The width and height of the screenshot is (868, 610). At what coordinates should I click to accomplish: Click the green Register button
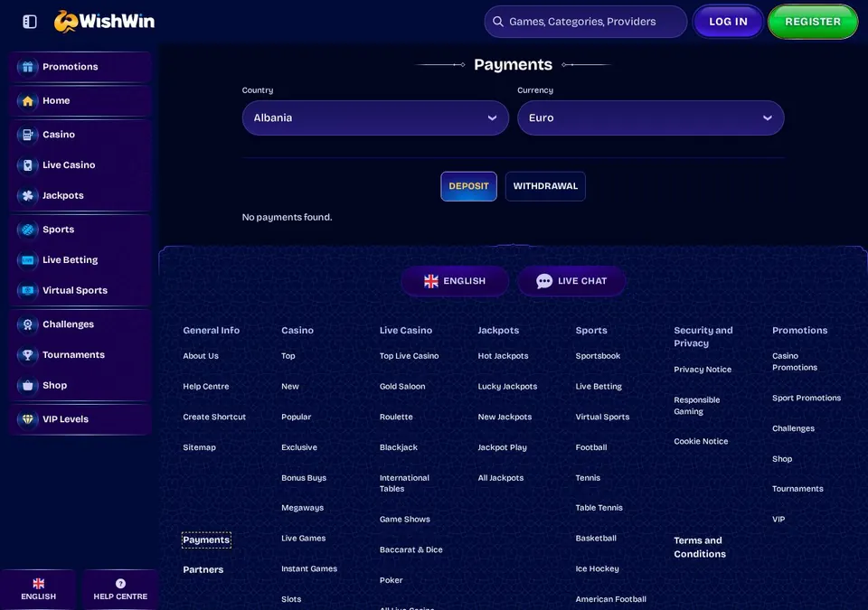(813, 22)
